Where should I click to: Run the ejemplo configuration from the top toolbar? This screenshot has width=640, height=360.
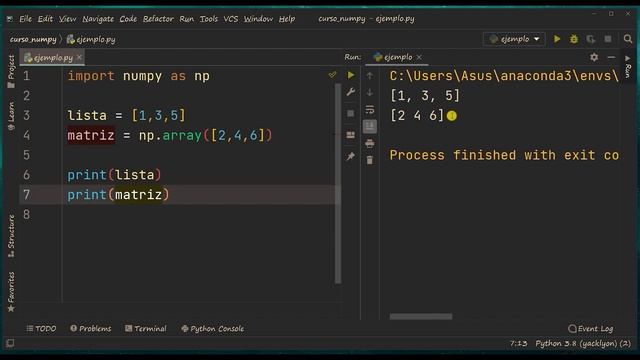(557, 39)
